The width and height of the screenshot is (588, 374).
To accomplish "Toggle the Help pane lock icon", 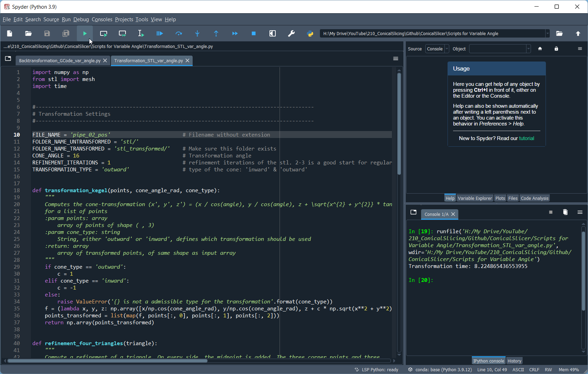I will tap(556, 49).
